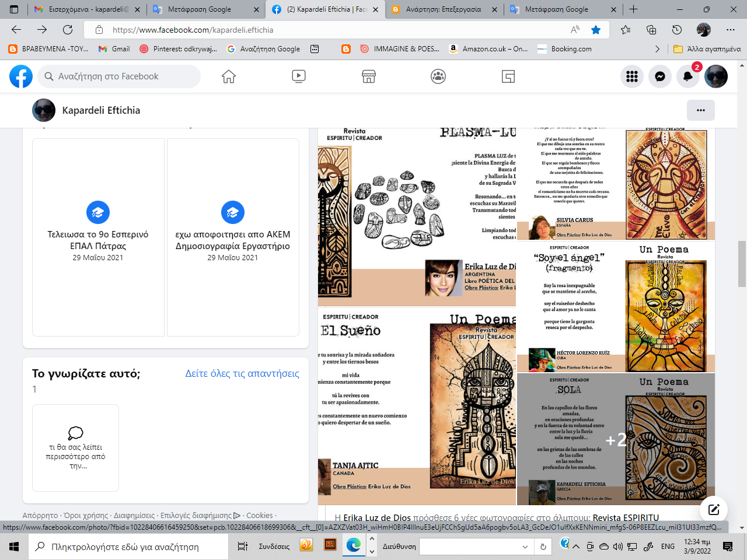This screenshot has width=747, height=560.
Task: Open the Booking.com bookmark
Action: click(565, 49)
